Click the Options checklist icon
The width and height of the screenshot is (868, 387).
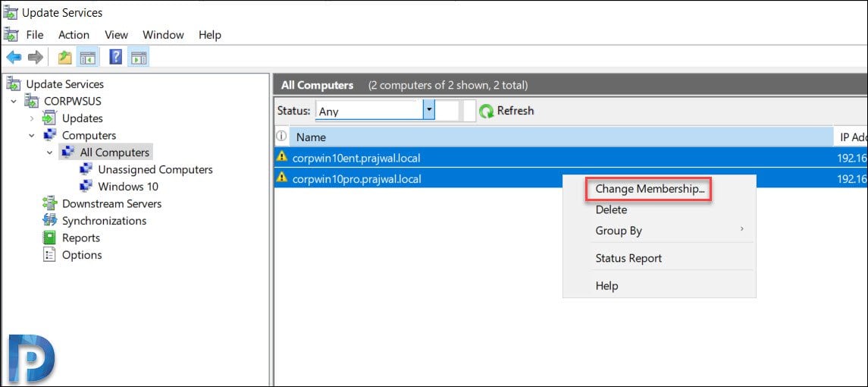coord(50,255)
